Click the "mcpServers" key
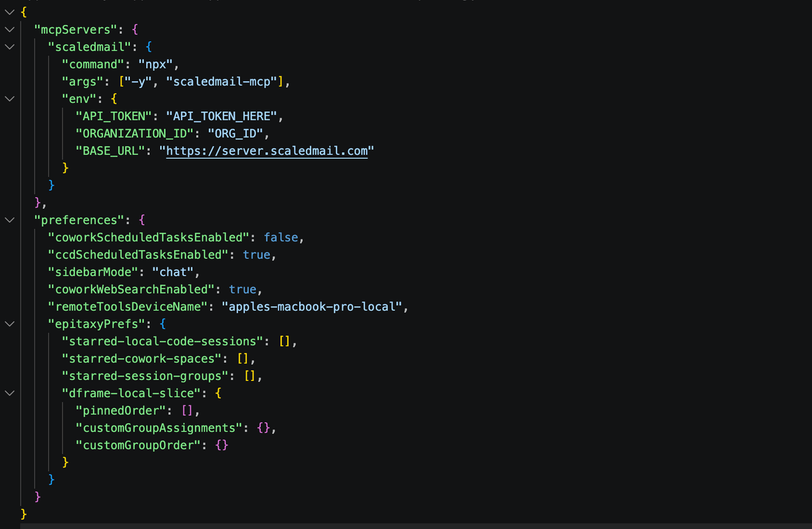The height and width of the screenshot is (529, 812). tap(76, 29)
